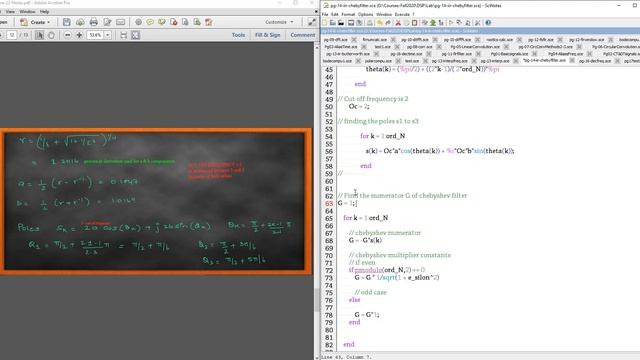Image resolution: width=640 pixels, height=360 pixels.
Task: Click comment 'Cut off frequency is 2'
Action: pyautogui.click(x=373, y=99)
